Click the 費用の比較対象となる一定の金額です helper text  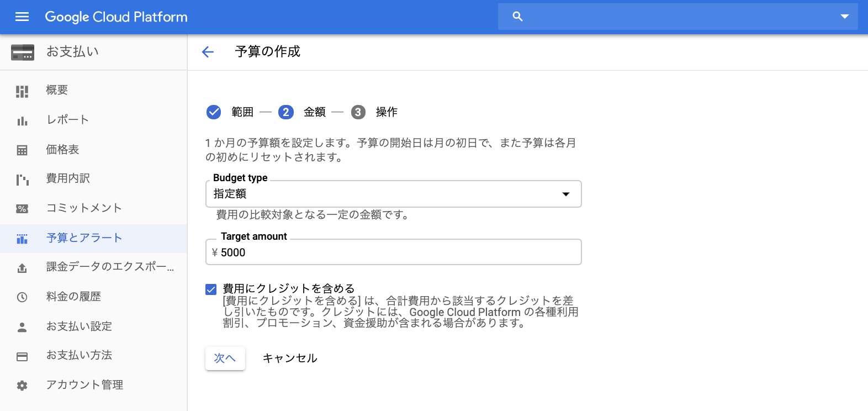313,214
